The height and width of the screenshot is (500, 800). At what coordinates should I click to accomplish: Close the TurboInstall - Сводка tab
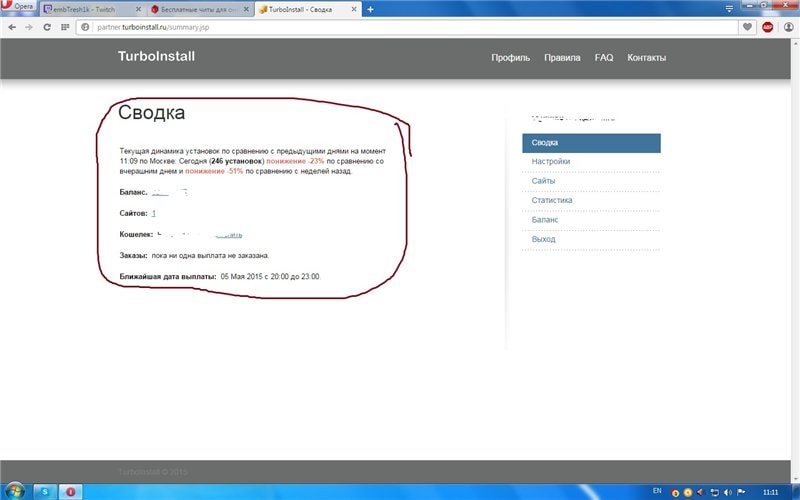point(354,10)
